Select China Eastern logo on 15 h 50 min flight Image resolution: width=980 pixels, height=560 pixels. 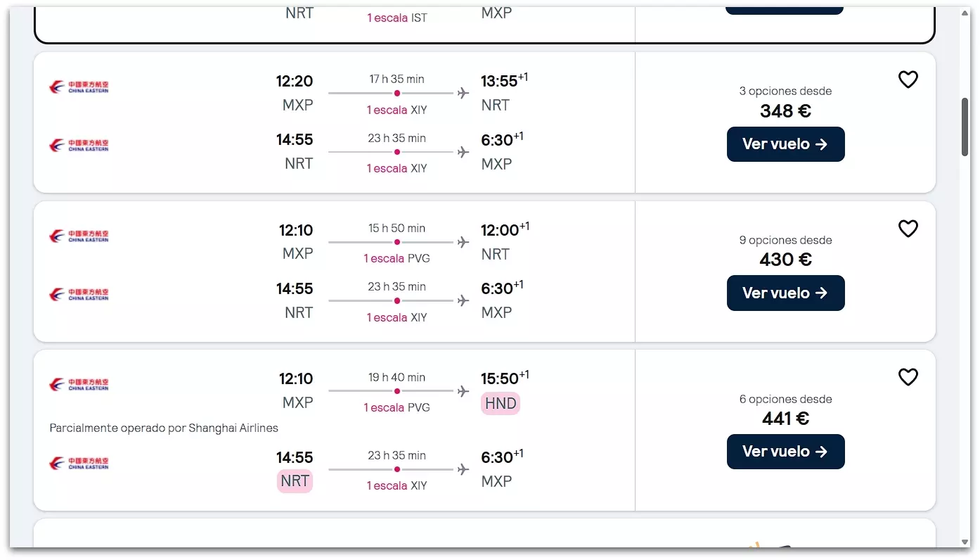[x=79, y=236]
